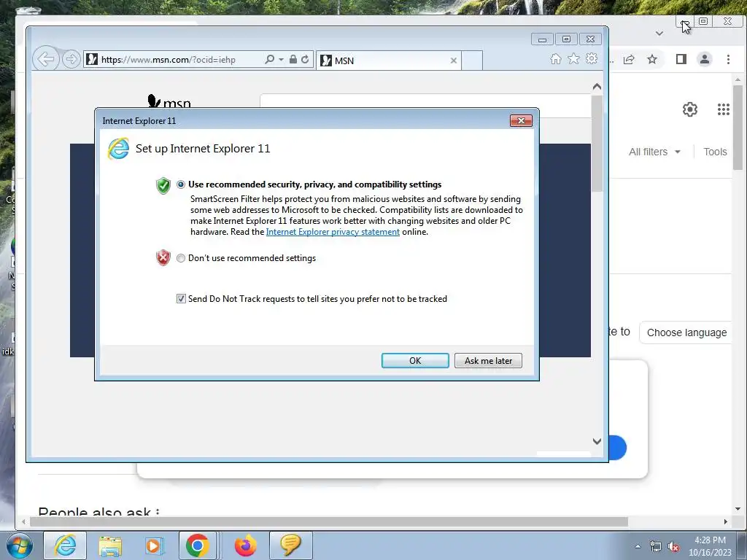Open a new tab in Internet Explorer
This screenshot has width=747, height=560.
point(472,61)
